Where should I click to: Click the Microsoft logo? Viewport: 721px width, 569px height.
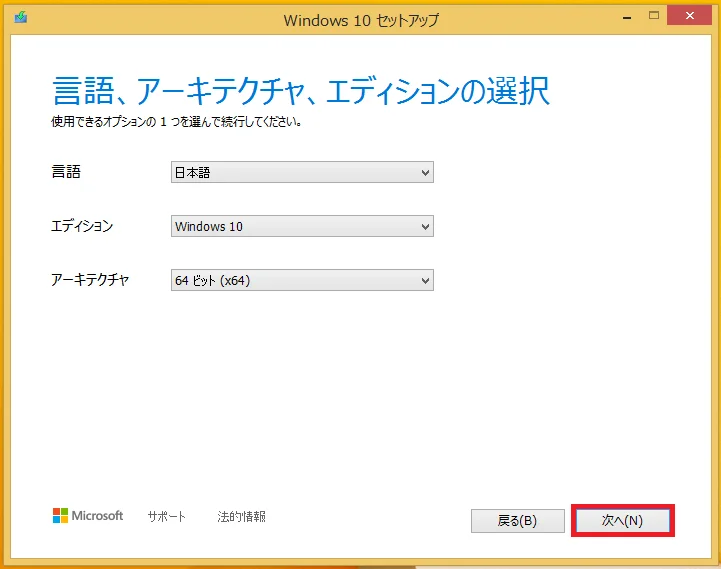coord(88,516)
